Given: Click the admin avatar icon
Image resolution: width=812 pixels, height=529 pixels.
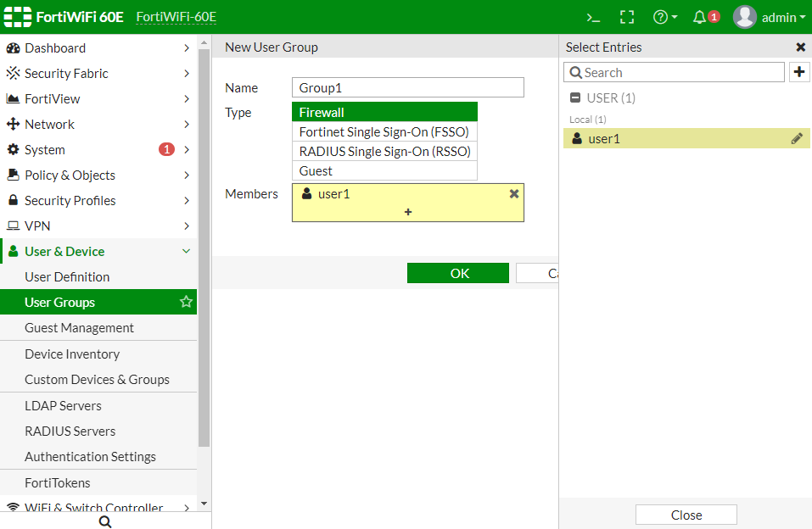Looking at the screenshot, I should tap(744, 18).
